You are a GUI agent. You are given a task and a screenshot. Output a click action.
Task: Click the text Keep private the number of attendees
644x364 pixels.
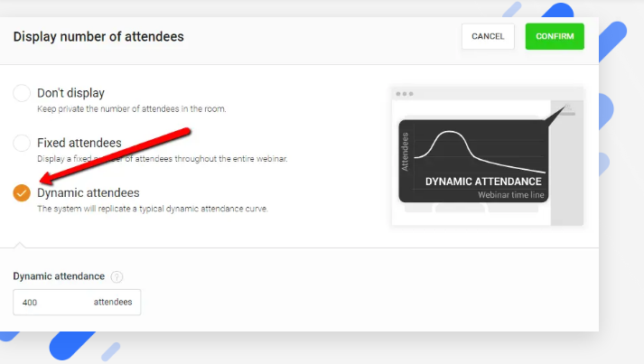132,109
